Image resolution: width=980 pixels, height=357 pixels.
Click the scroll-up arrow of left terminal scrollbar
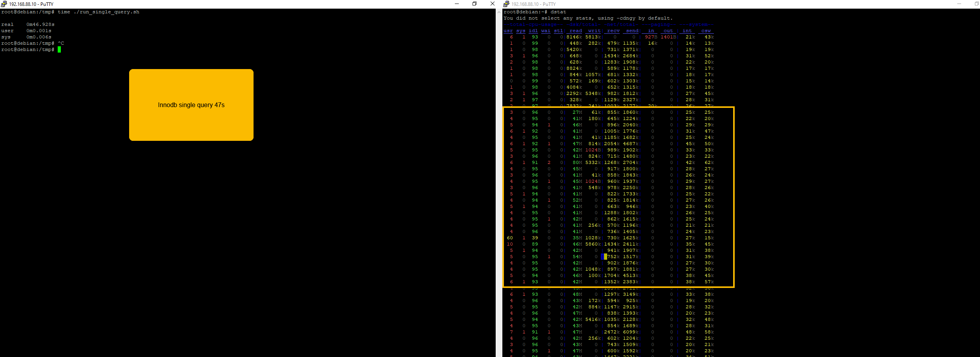click(499, 12)
